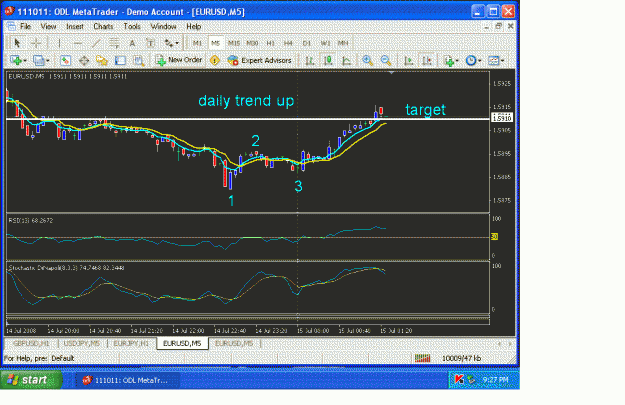Choose the text 'A' drawing tool
This screenshot has height=405, width=625.
(x=132, y=43)
